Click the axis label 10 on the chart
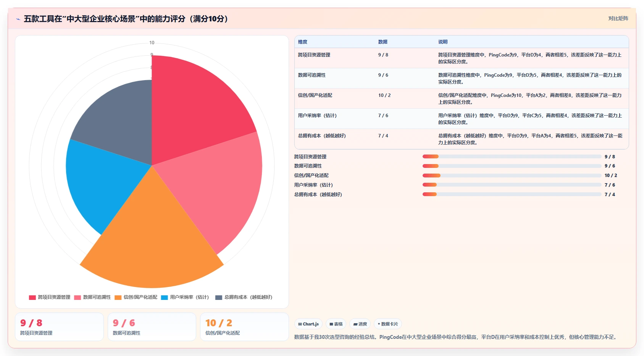This screenshot has height=356, width=644. click(x=152, y=43)
